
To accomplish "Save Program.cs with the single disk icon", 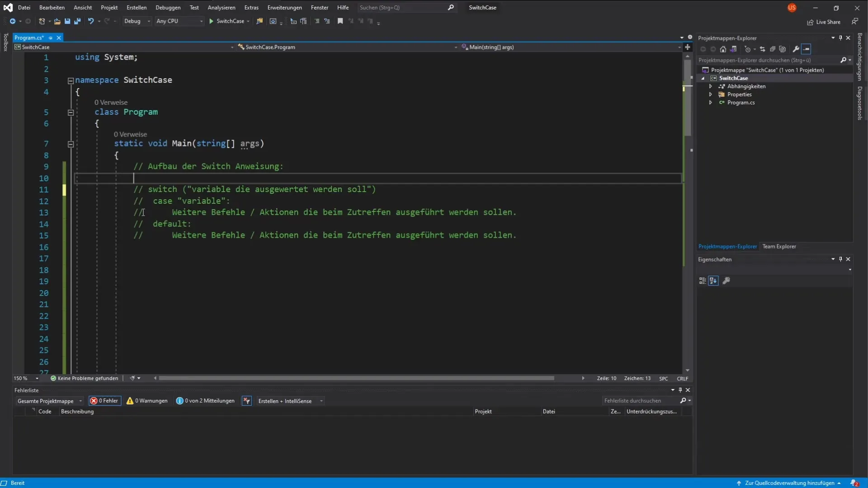I will [x=67, y=21].
